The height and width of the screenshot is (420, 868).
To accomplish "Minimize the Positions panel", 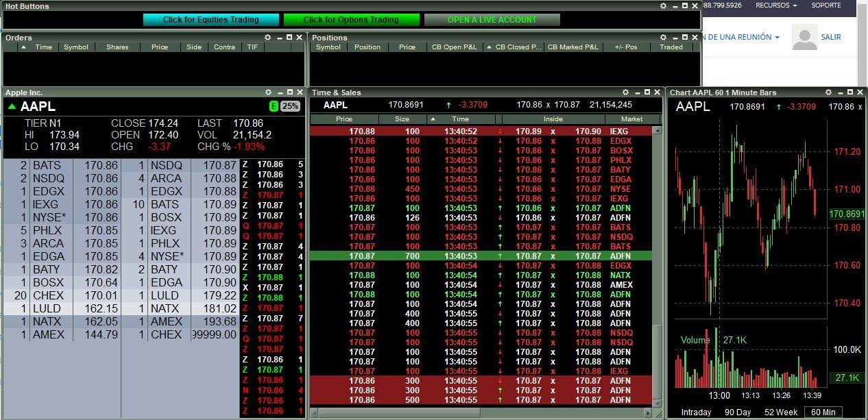I will 674,38.
